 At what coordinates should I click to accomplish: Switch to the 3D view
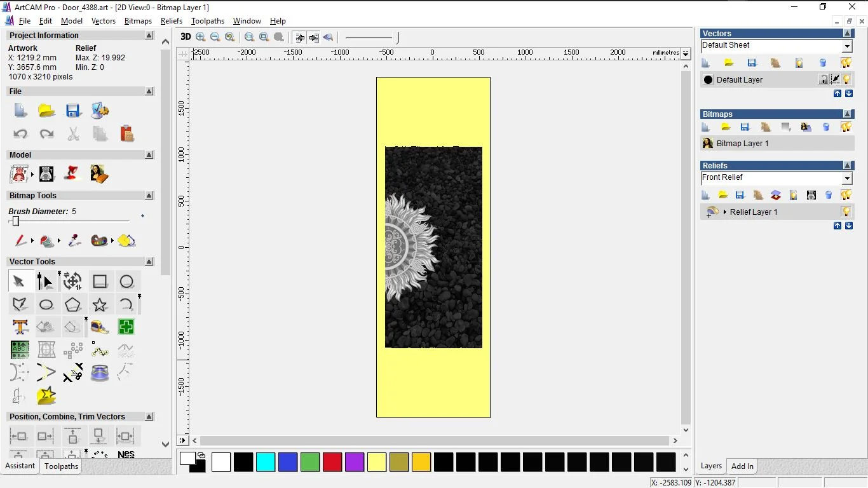pyautogui.click(x=186, y=37)
